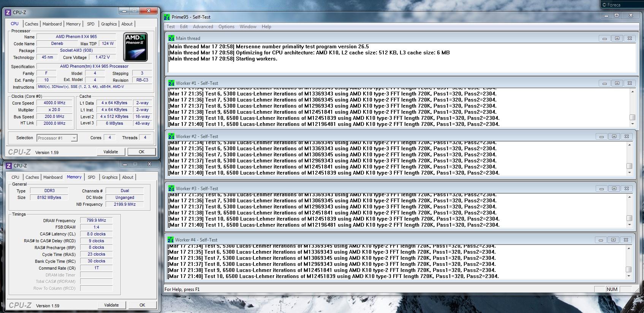The height and width of the screenshot is (313, 644).
Task: Click the NUM indicator in Prime95 status bar
Action: pos(612,289)
